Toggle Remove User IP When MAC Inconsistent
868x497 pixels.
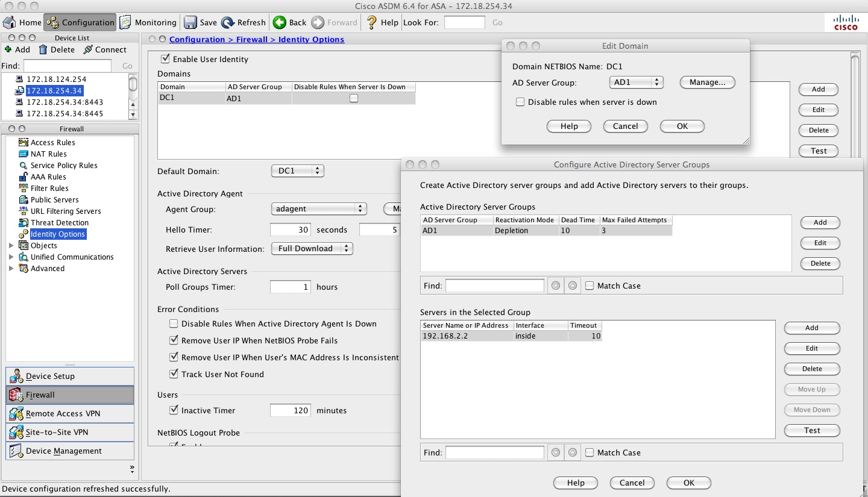point(174,358)
